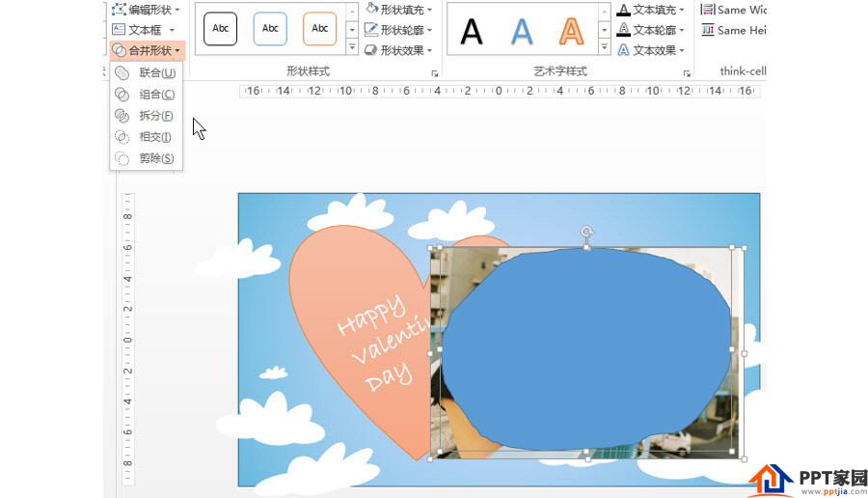This screenshot has height=498, width=868.
Task: Apply the blue outline Abc shape style
Action: (270, 29)
